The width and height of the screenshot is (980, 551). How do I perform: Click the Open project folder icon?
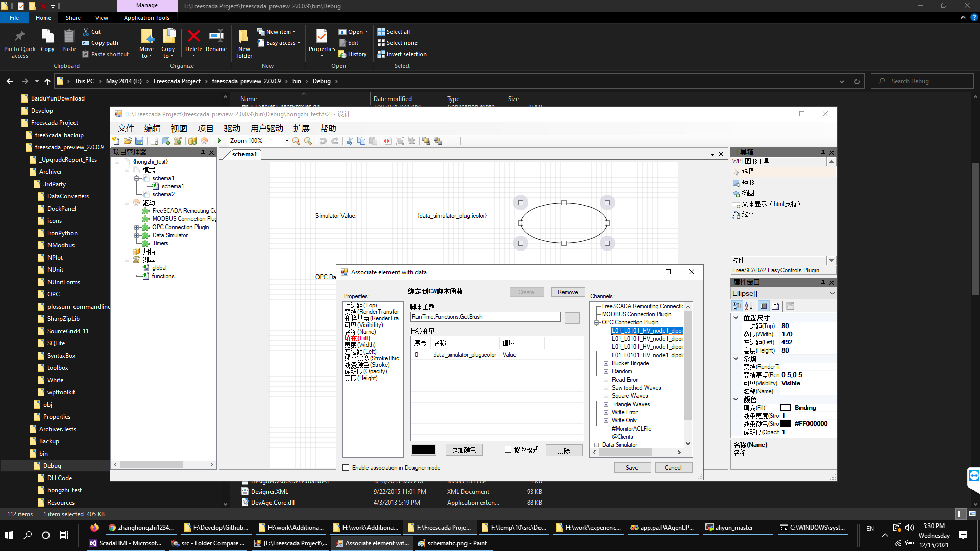[x=128, y=141]
